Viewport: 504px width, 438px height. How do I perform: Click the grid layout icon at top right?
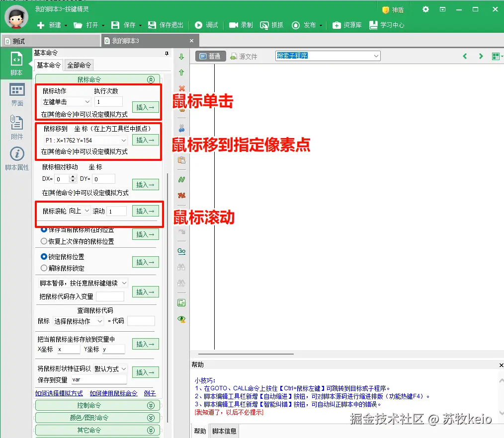pyautogui.click(x=497, y=57)
